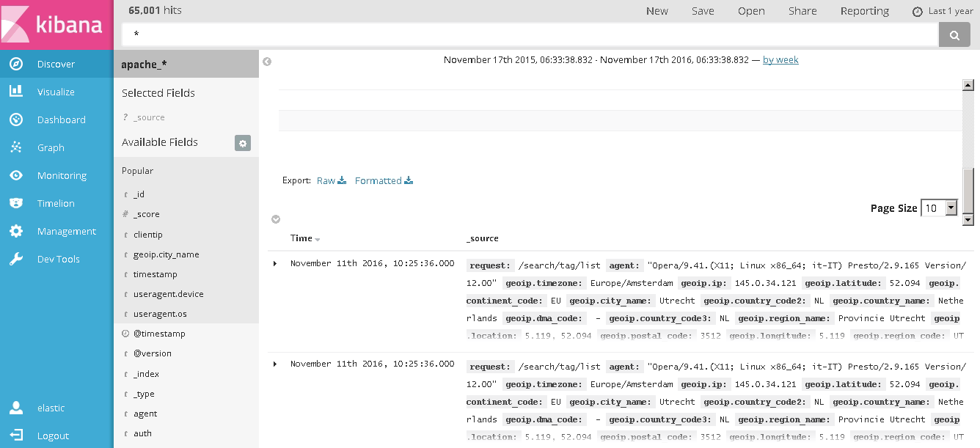Click Raw export link
Screen dimensions: 980x448
[326, 180]
